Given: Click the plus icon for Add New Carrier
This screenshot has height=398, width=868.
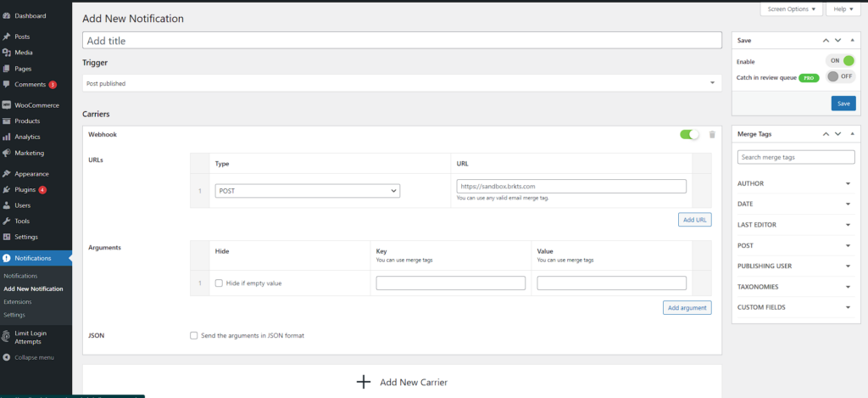Looking at the screenshot, I should click(x=363, y=383).
